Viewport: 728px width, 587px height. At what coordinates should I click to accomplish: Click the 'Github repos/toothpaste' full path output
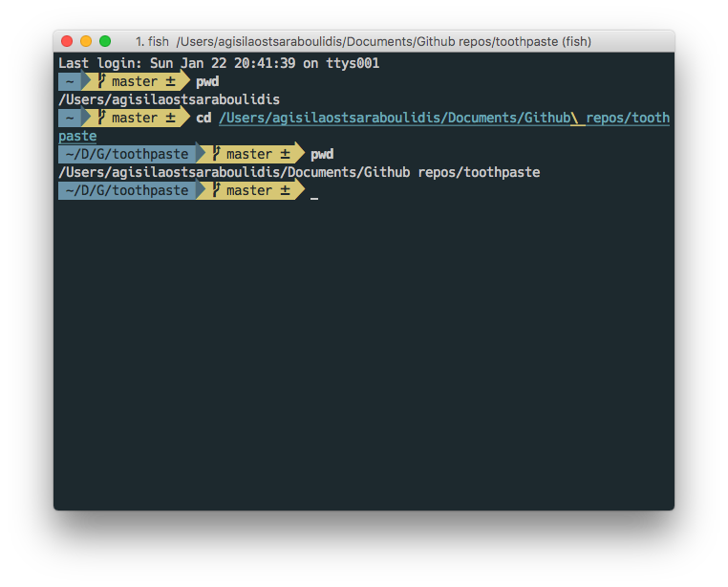coord(299,172)
